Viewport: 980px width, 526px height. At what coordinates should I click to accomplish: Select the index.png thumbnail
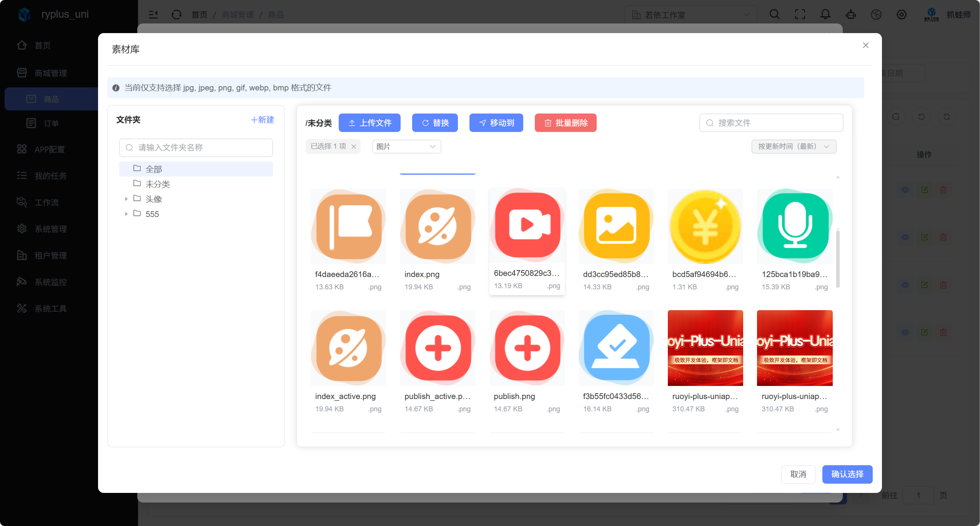438,226
